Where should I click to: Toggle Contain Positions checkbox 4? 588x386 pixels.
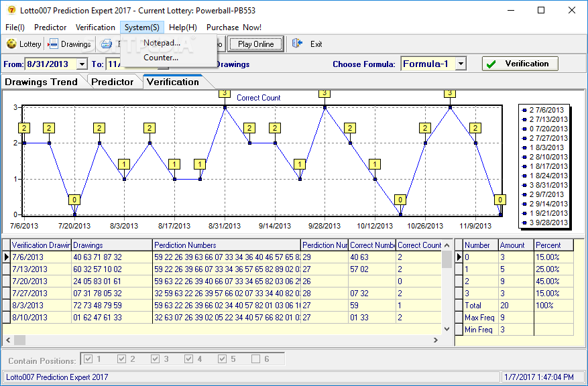click(x=188, y=359)
